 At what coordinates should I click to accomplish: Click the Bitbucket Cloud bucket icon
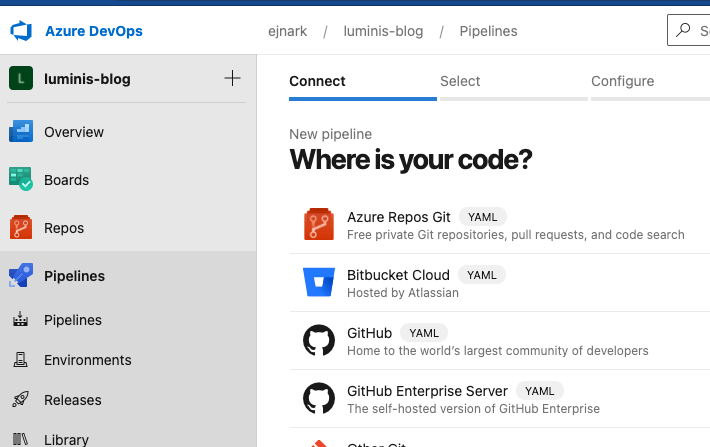(319, 282)
